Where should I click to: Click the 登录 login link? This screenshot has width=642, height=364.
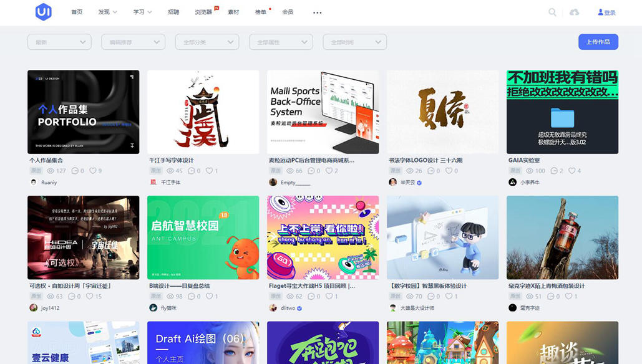pyautogui.click(x=610, y=12)
